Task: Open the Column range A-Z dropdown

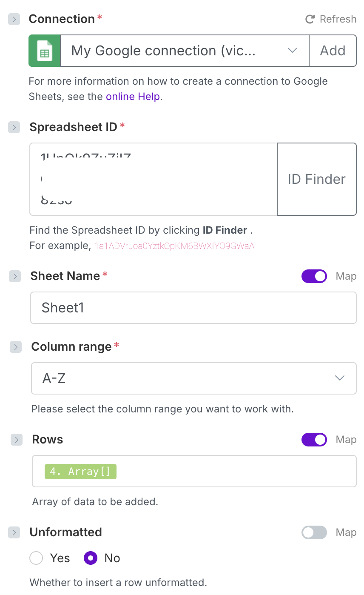Action: [x=193, y=378]
